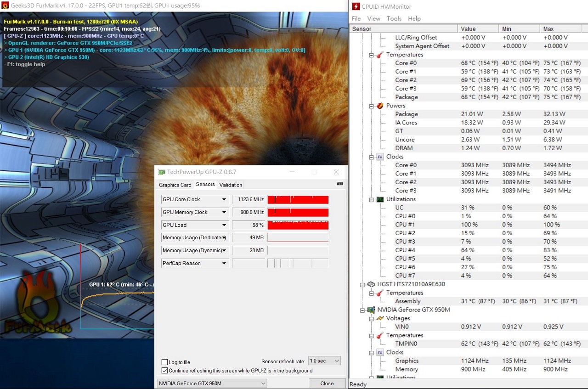This screenshot has height=389, width=588.
Task: Open the View menu in HWMonitor
Action: pyautogui.click(x=374, y=18)
